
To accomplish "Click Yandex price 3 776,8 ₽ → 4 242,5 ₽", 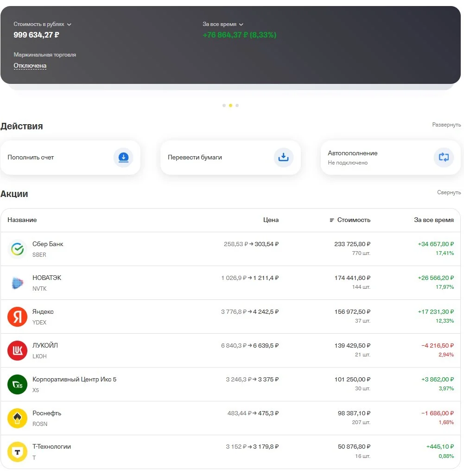I will [249, 312].
